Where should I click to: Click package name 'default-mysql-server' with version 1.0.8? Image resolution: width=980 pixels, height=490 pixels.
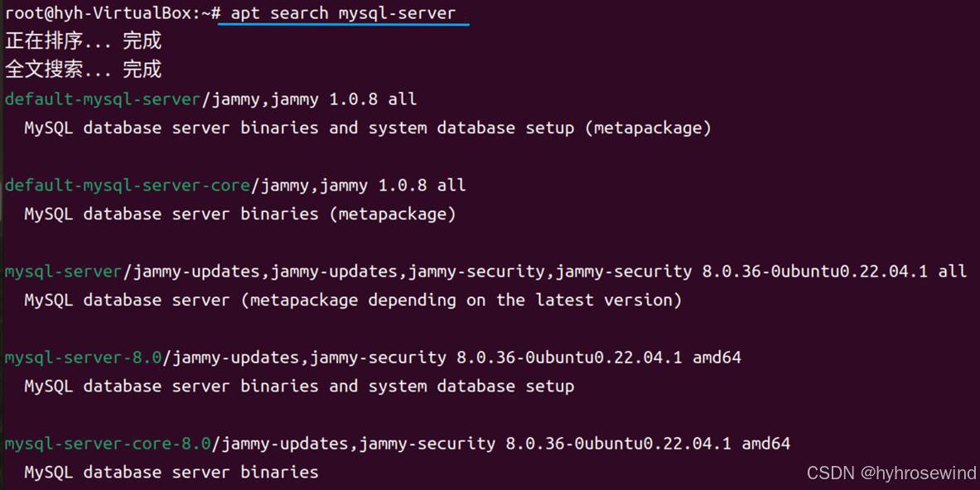[103, 98]
